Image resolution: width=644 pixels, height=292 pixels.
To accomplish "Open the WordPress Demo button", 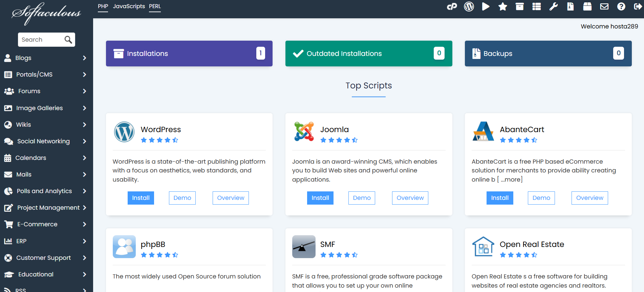I will (x=182, y=198).
